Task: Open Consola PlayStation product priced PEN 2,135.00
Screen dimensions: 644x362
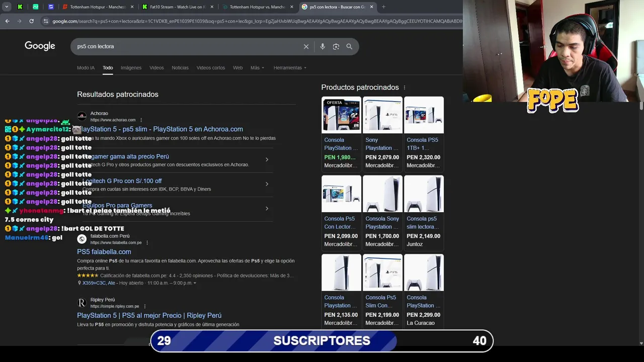Action: pos(341,291)
